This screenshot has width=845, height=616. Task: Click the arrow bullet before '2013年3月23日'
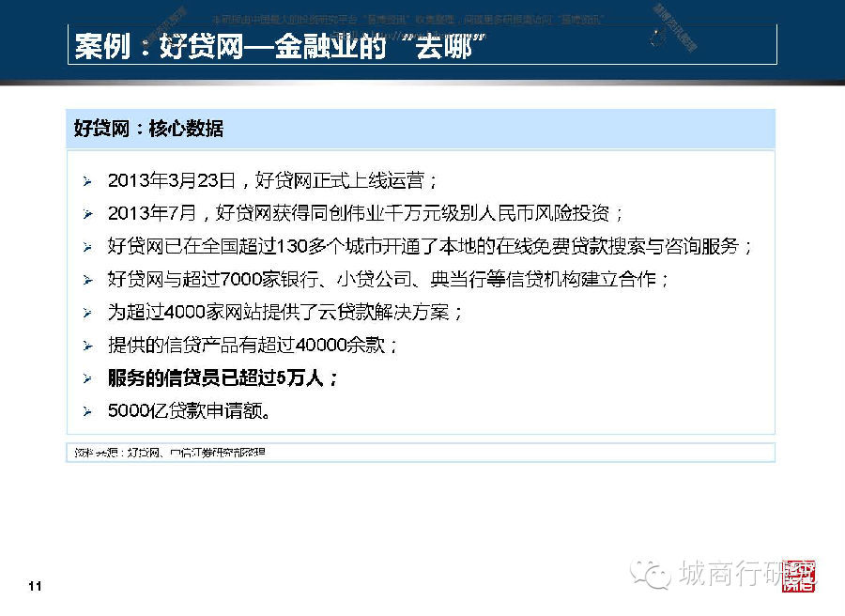coord(87,181)
